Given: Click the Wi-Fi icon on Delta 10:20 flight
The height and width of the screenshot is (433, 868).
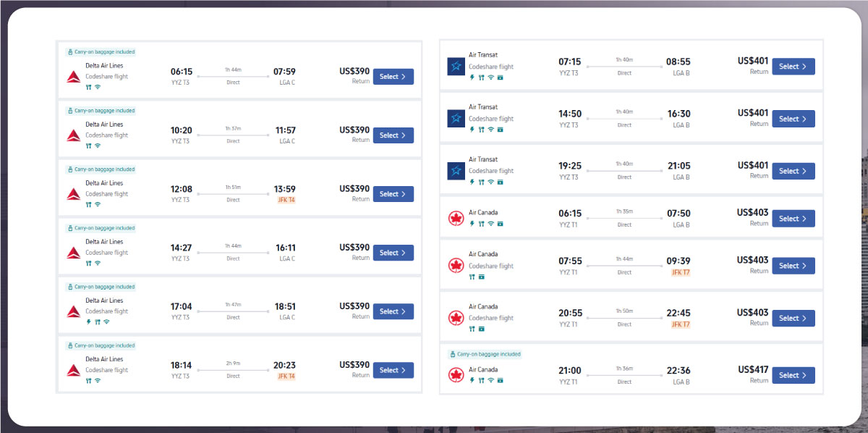Looking at the screenshot, I should pyautogui.click(x=98, y=146).
